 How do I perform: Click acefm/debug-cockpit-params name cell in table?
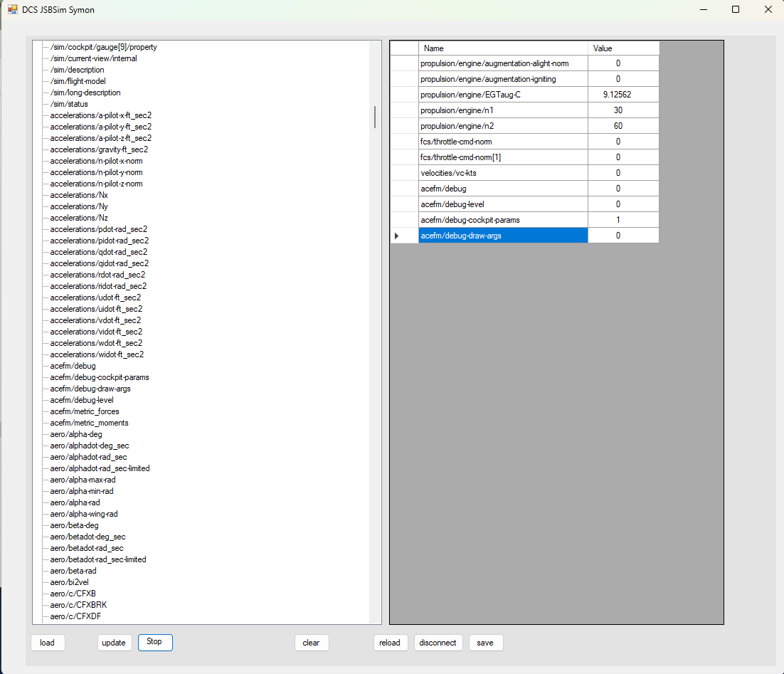[503, 220]
